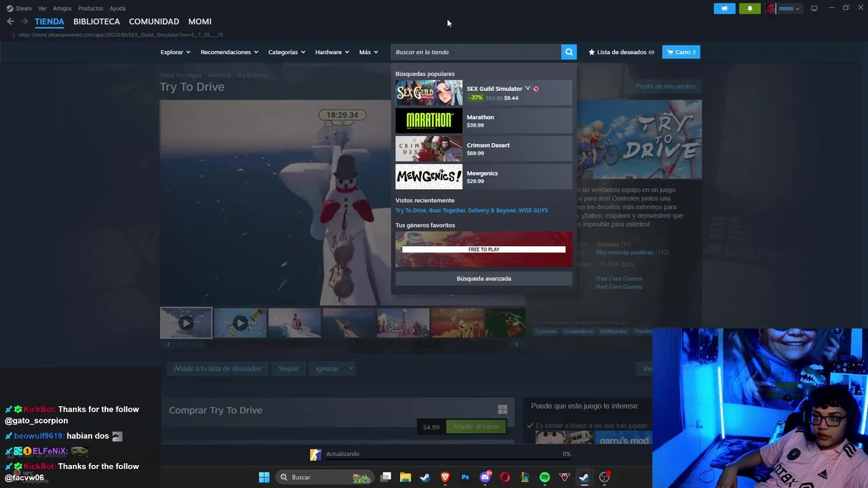Open the green notifications bell
The image size is (868, 488).
[x=750, y=8]
